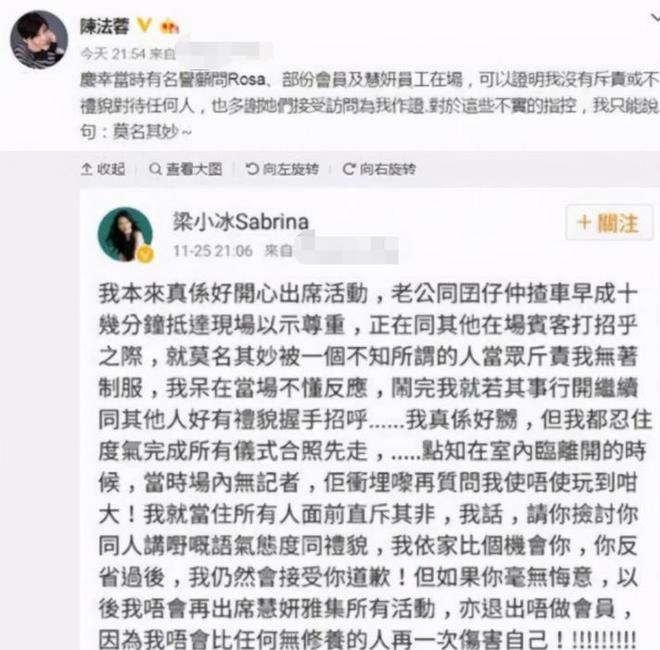Open 陳法蓉 profile avatar
The height and width of the screenshot is (650, 660).
point(39,39)
